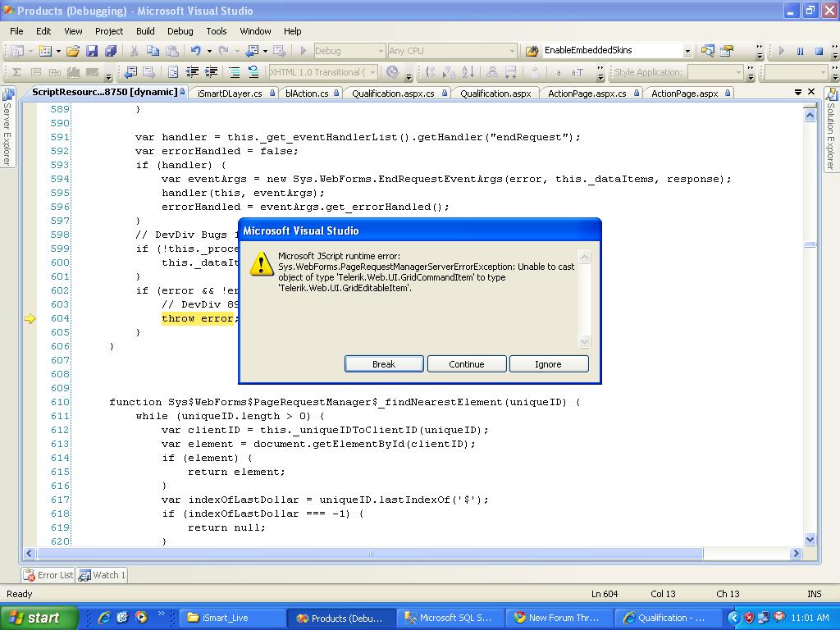840x630 pixels.
Task: Click the Break All pause icon
Action: 800,51
